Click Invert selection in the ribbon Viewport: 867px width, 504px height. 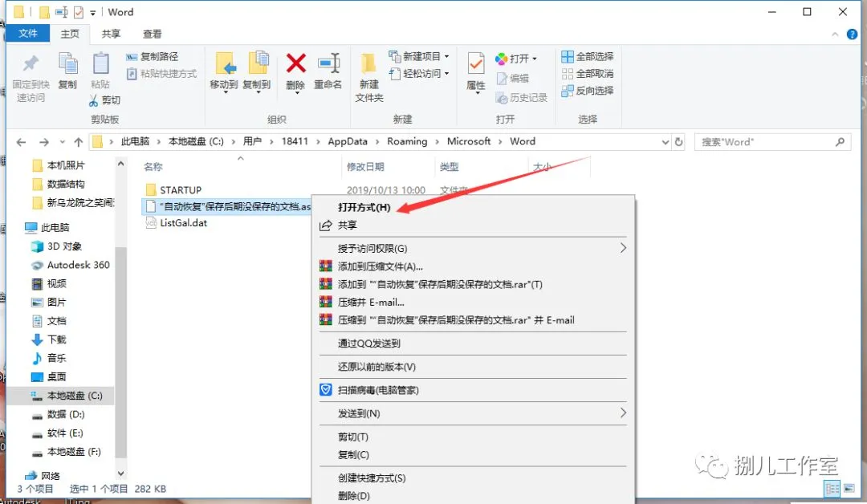click(587, 91)
